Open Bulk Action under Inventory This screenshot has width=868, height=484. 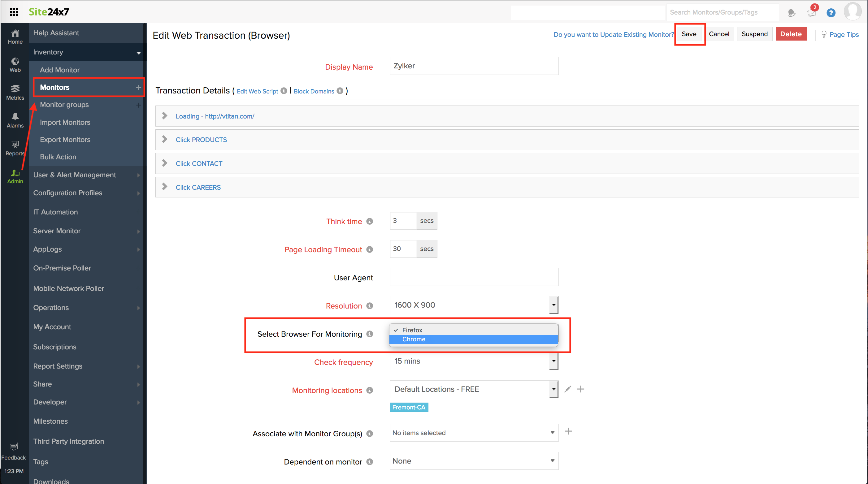tap(58, 157)
